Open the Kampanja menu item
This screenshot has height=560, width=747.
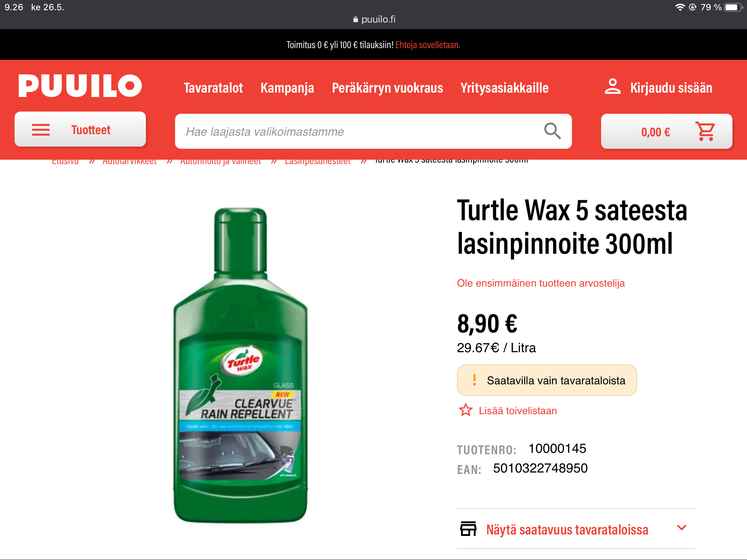pos(287,88)
